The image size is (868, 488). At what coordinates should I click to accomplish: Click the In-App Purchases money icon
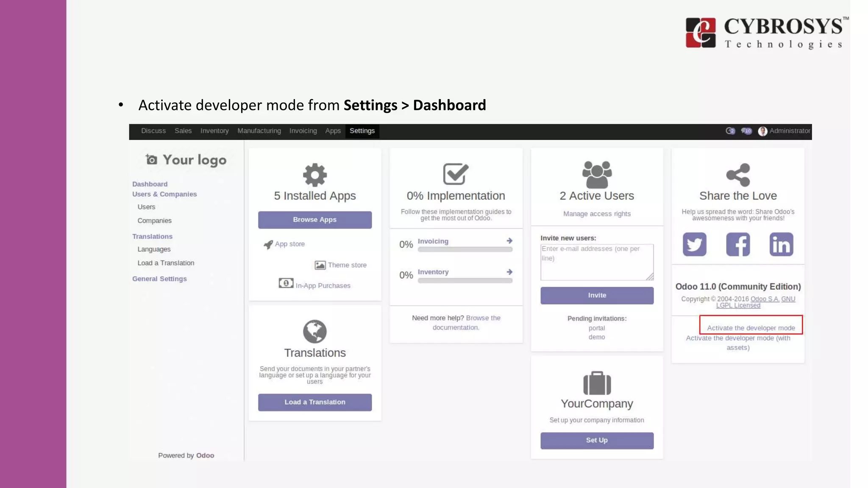(x=286, y=283)
